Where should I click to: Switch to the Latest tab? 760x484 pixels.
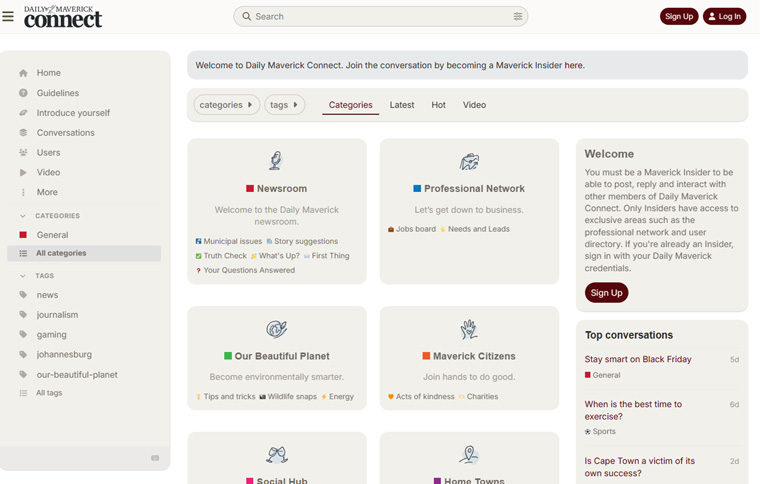pyautogui.click(x=402, y=105)
